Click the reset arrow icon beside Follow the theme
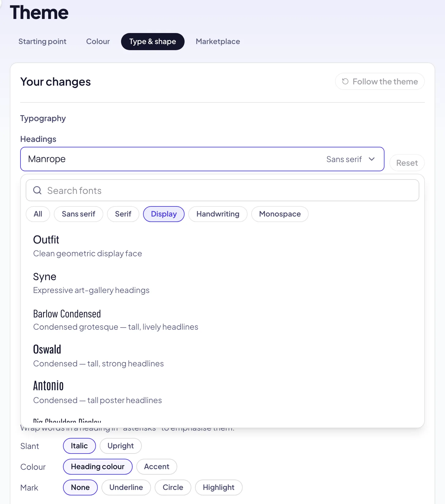Image resolution: width=445 pixels, height=504 pixels. [345, 81]
